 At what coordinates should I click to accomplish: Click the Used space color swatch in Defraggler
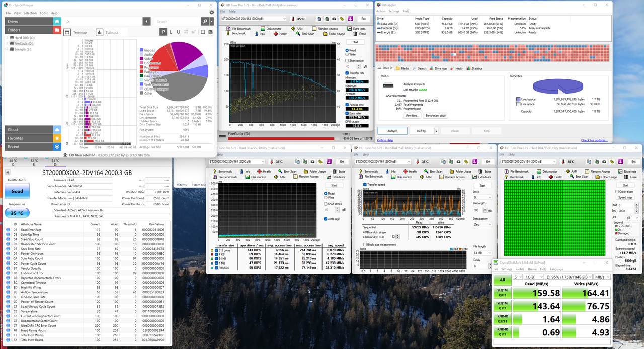518,99
